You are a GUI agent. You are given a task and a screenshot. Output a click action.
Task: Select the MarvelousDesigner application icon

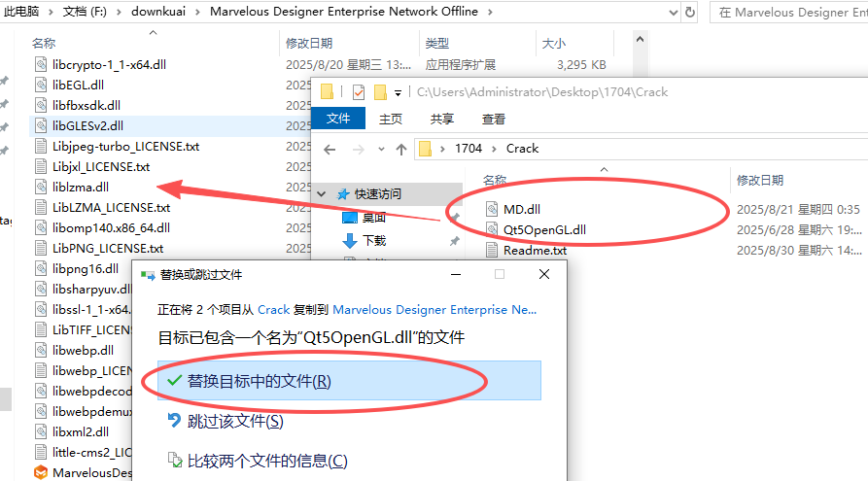(41, 472)
